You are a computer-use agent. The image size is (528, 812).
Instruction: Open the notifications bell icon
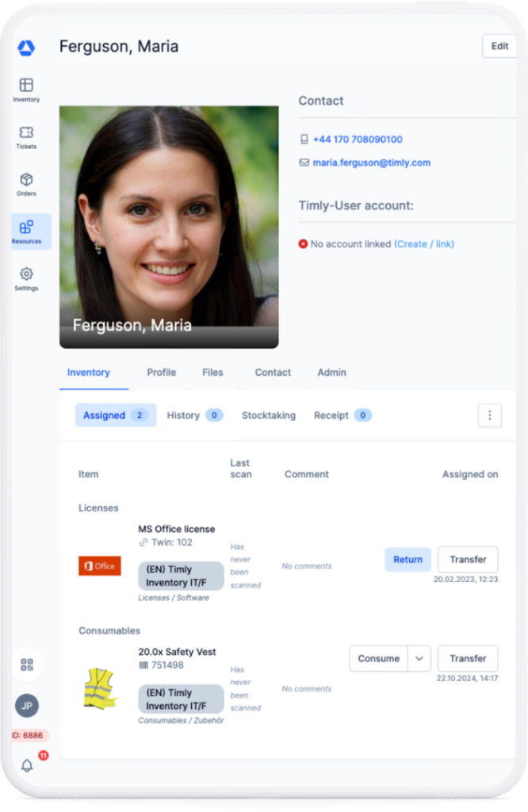click(27, 765)
